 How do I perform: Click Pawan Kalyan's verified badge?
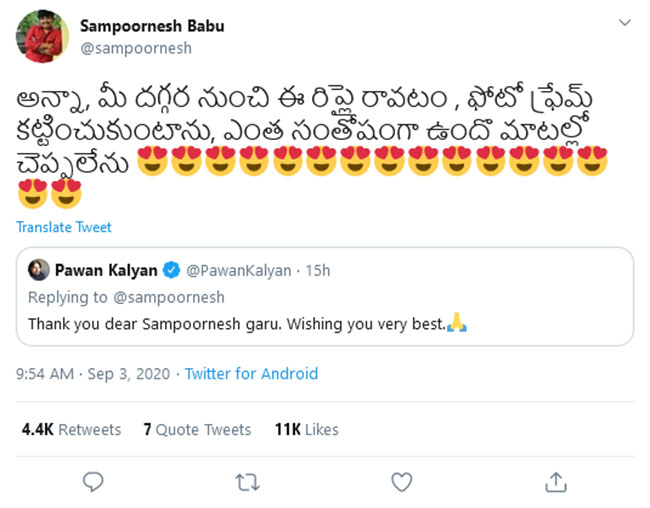(171, 271)
